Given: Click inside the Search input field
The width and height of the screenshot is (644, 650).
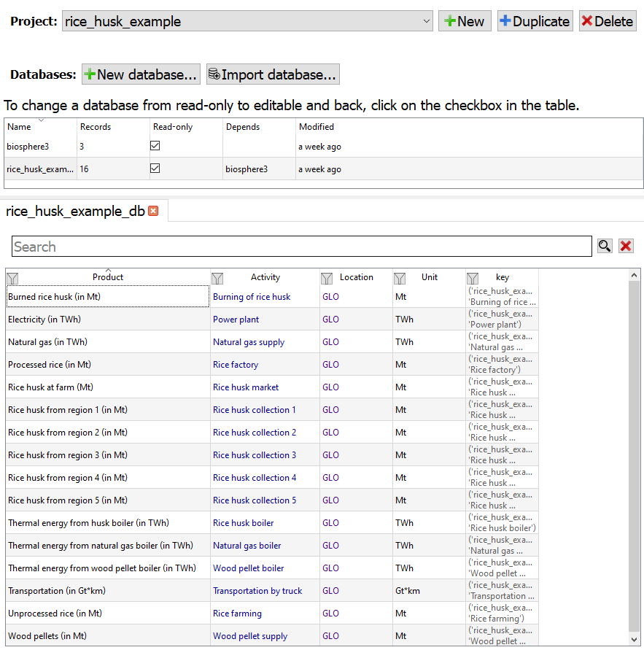Looking at the screenshot, I should (x=302, y=247).
